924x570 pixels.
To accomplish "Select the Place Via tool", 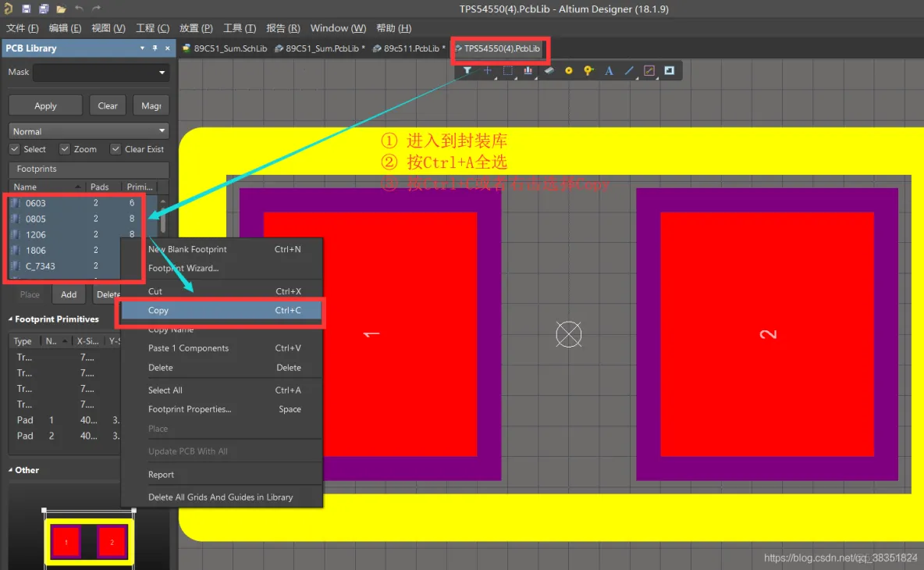I will tap(588, 71).
